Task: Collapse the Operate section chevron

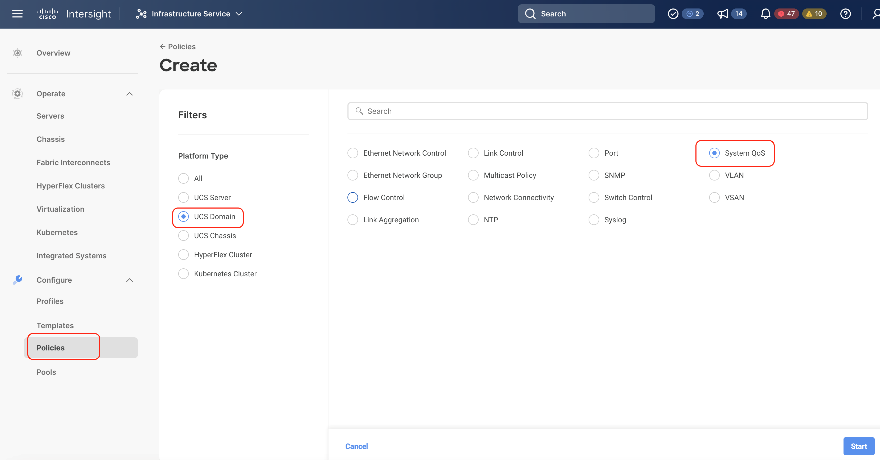Action: (x=130, y=94)
